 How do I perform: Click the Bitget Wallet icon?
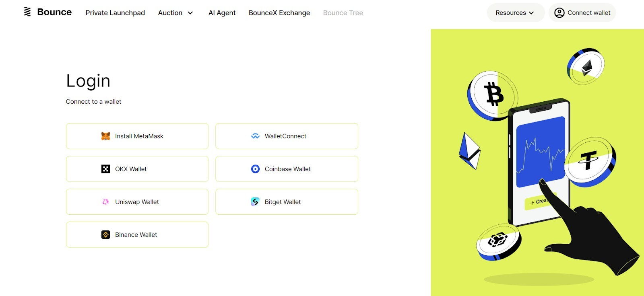point(255,202)
